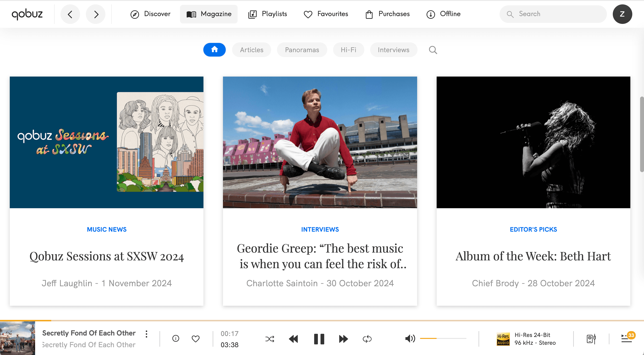The height and width of the screenshot is (355, 644).
Task: Toggle shuffle playback
Action: click(270, 339)
